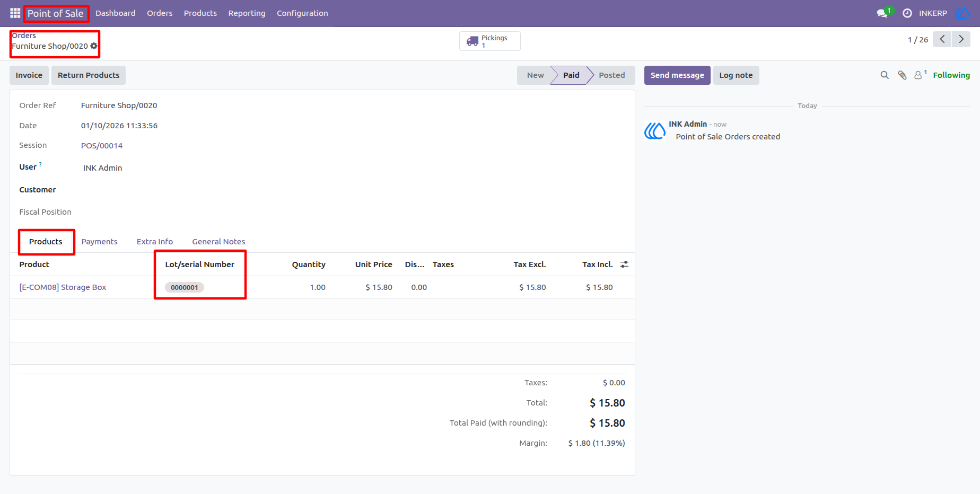This screenshot has height=494, width=980.
Task: Click lot number tag 0000001
Action: (185, 287)
